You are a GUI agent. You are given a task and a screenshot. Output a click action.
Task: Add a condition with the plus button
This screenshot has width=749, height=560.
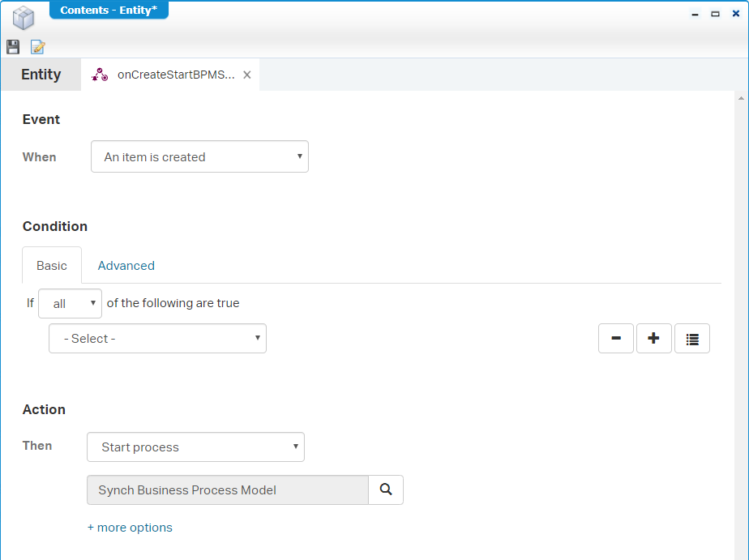(654, 339)
